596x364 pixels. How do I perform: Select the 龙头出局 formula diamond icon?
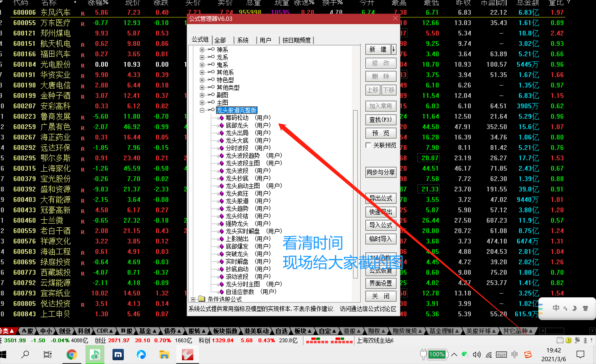[x=221, y=133]
